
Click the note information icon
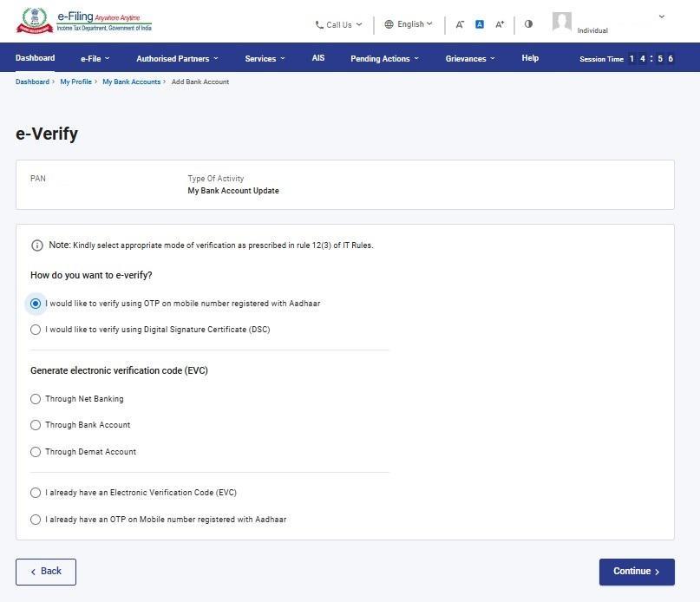coord(37,245)
